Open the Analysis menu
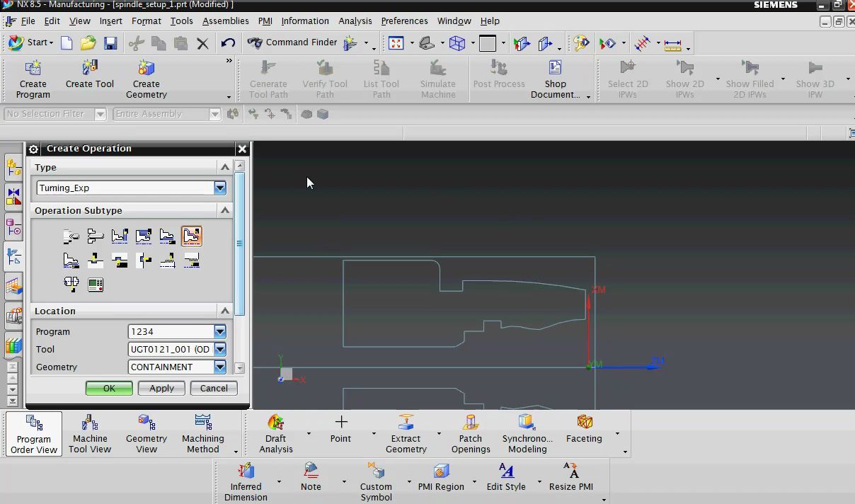The image size is (855, 504). (x=355, y=21)
